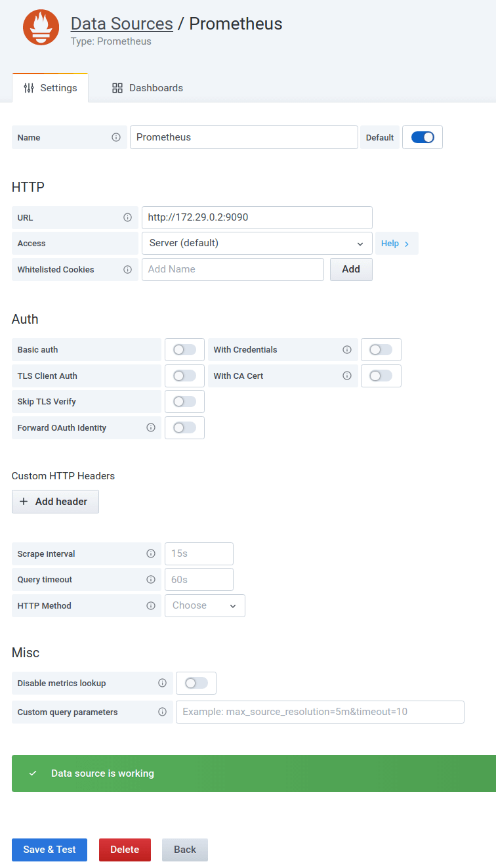Click the Forward OAuth Identity info icon
This screenshot has width=496, height=868.
[x=151, y=427]
